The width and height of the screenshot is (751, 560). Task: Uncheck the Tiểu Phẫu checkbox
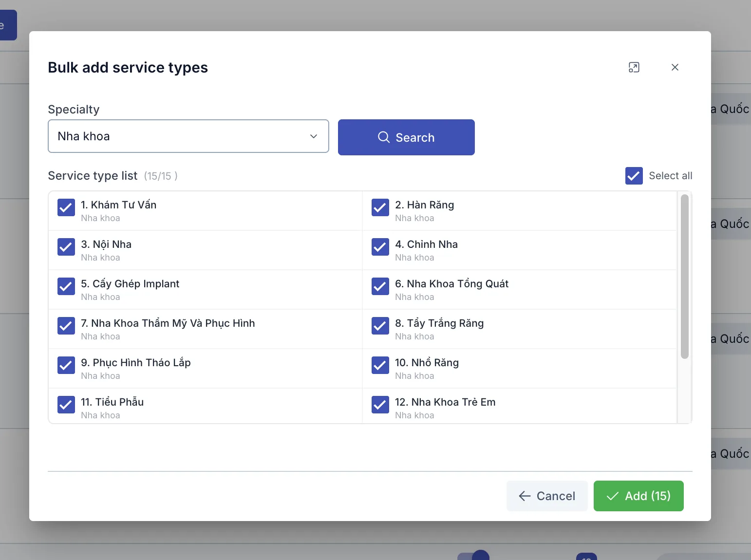coord(66,405)
